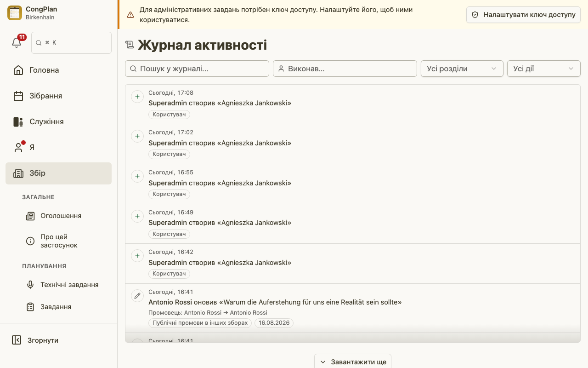Screen dimensions: 588x368
Task: Open the ⌘K quick search box
Action: click(71, 43)
